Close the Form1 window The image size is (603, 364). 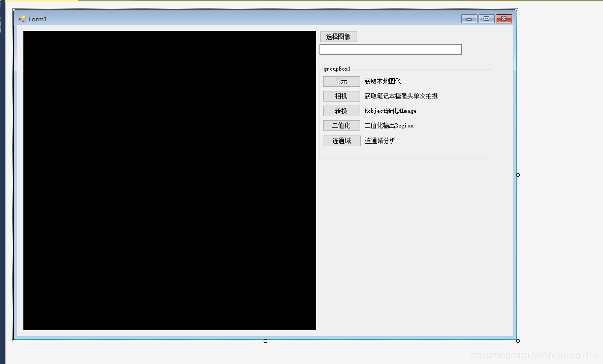pyautogui.click(x=504, y=19)
